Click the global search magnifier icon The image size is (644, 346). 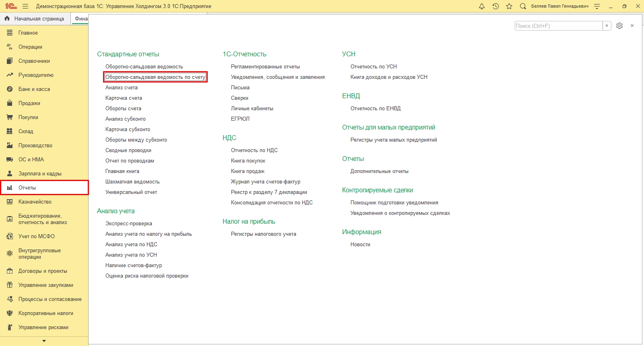click(523, 6)
